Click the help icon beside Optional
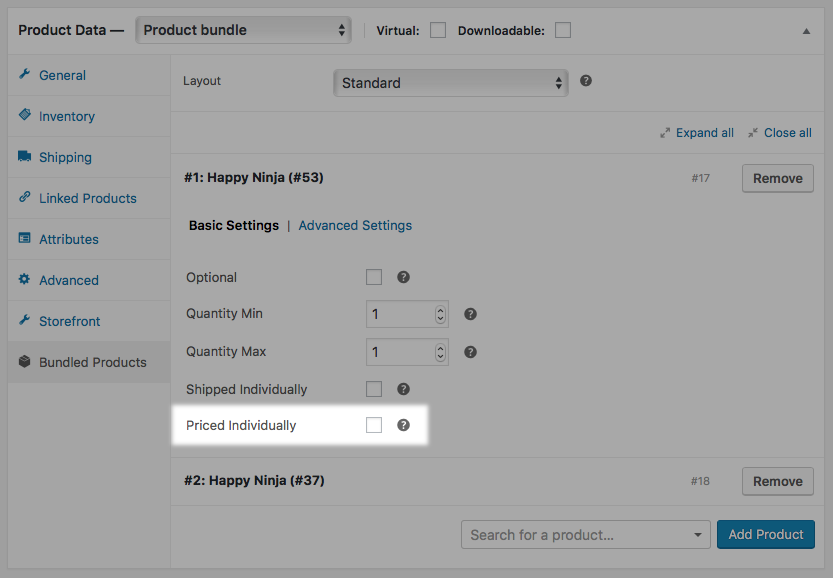The height and width of the screenshot is (578, 833). pyautogui.click(x=404, y=277)
